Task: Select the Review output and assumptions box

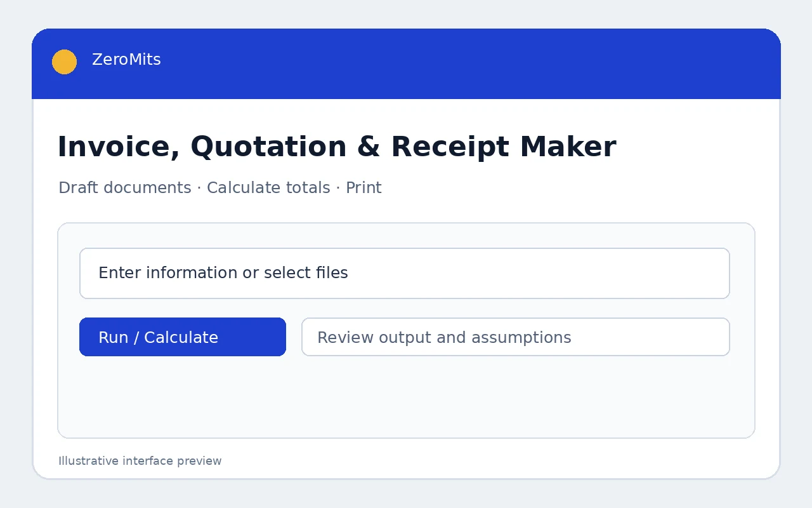Action: click(x=516, y=337)
